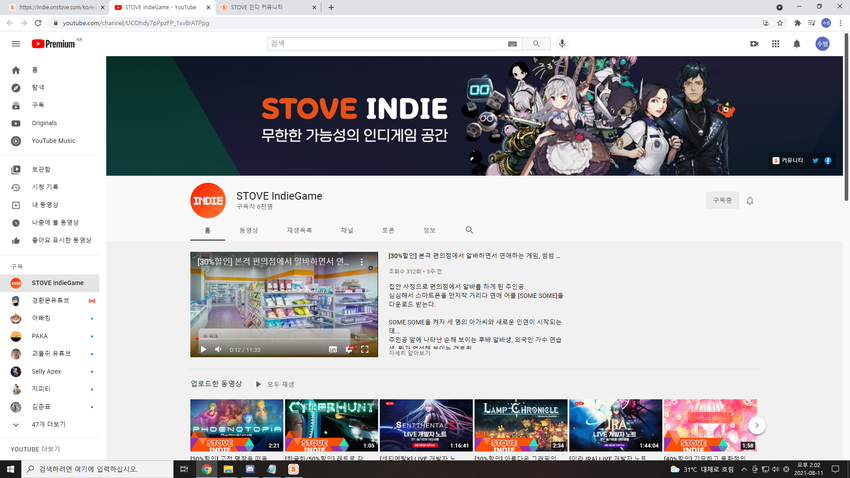Click the create video camera icon

(x=754, y=44)
